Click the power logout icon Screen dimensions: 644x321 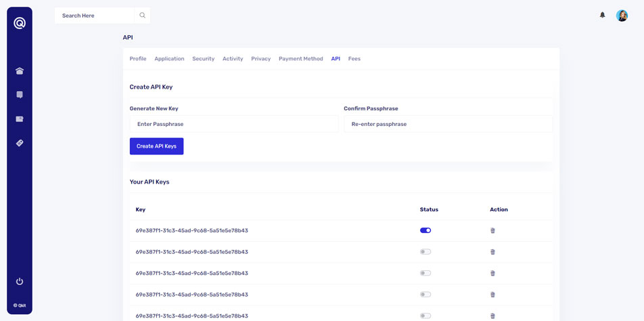click(x=20, y=281)
